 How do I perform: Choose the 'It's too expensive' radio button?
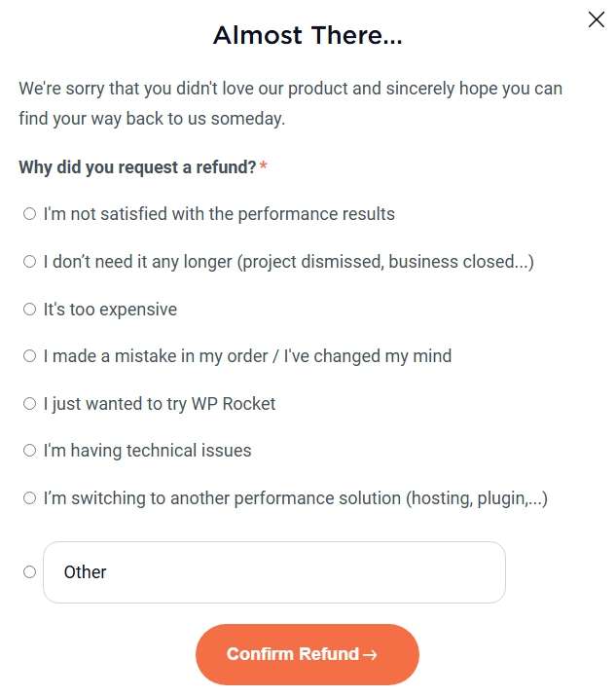pyautogui.click(x=30, y=310)
